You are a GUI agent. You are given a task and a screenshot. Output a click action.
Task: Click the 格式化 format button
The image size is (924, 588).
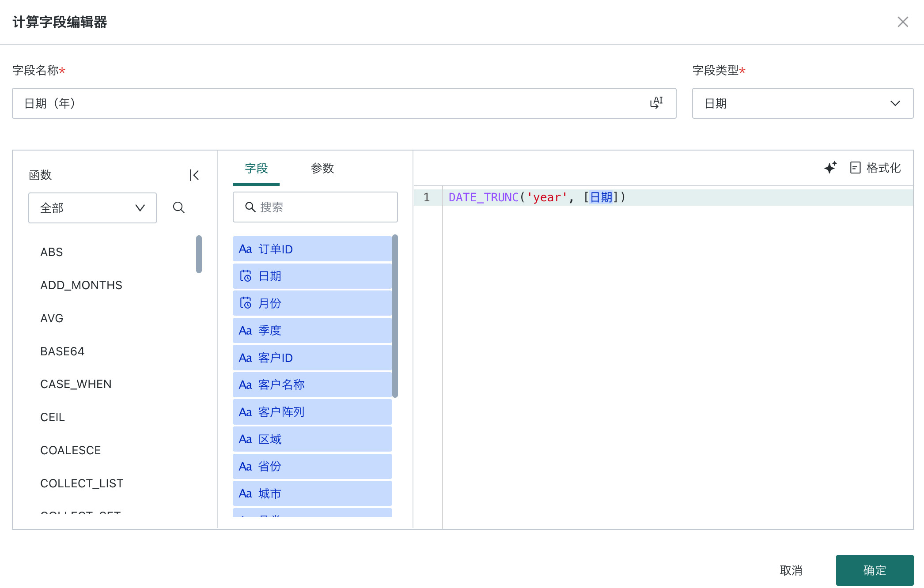coord(875,168)
